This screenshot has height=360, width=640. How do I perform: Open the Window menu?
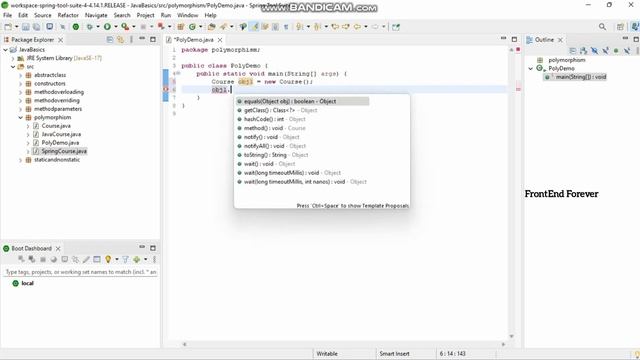(x=187, y=15)
